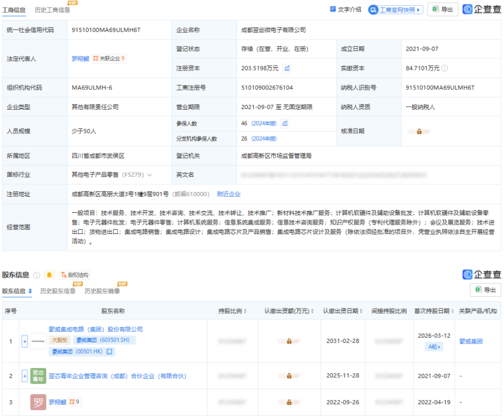
Task: Click 翌芯青年 green logo thumbnail
Action: point(38,376)
